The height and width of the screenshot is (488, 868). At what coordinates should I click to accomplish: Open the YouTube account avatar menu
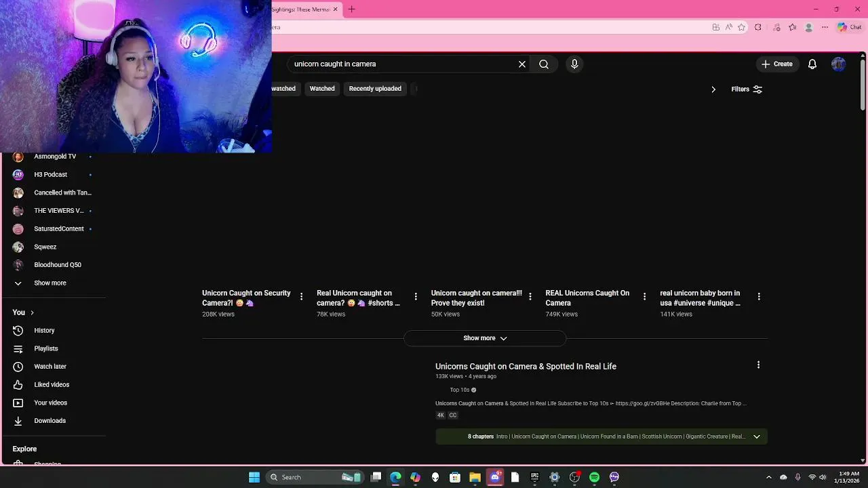[x=838, y=64]
